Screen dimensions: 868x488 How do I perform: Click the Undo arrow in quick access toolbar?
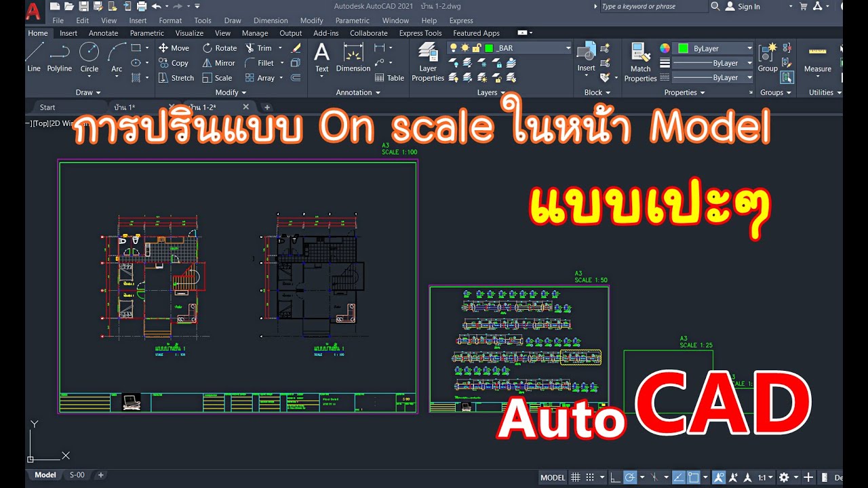pos(157,6)
